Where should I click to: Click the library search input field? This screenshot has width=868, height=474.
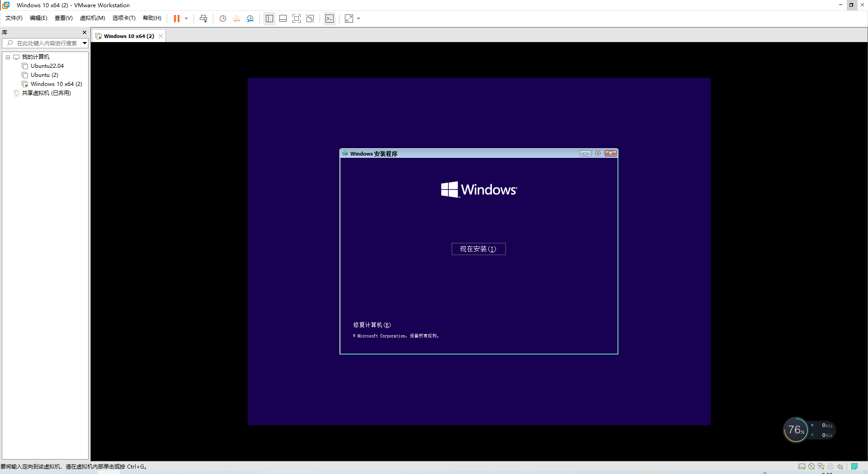pos(47,43)
